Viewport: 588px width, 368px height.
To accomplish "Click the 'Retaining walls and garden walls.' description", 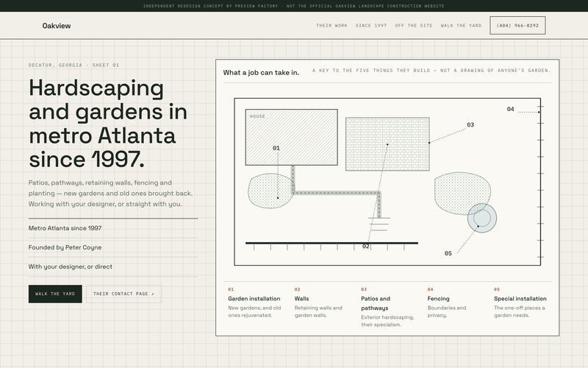I will pos(318,311).
